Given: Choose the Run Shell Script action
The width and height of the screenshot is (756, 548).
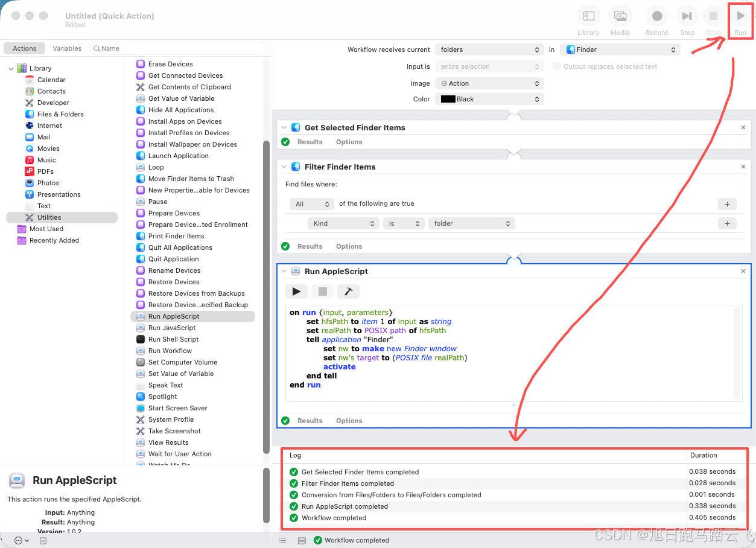Looking at the screenshot, I should (x=173, y=339).
